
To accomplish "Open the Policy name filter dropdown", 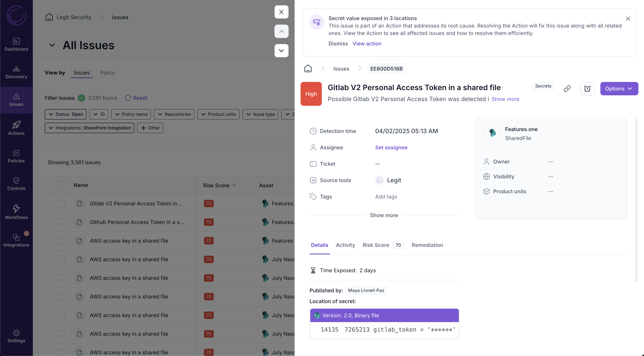I will (131, 114).
